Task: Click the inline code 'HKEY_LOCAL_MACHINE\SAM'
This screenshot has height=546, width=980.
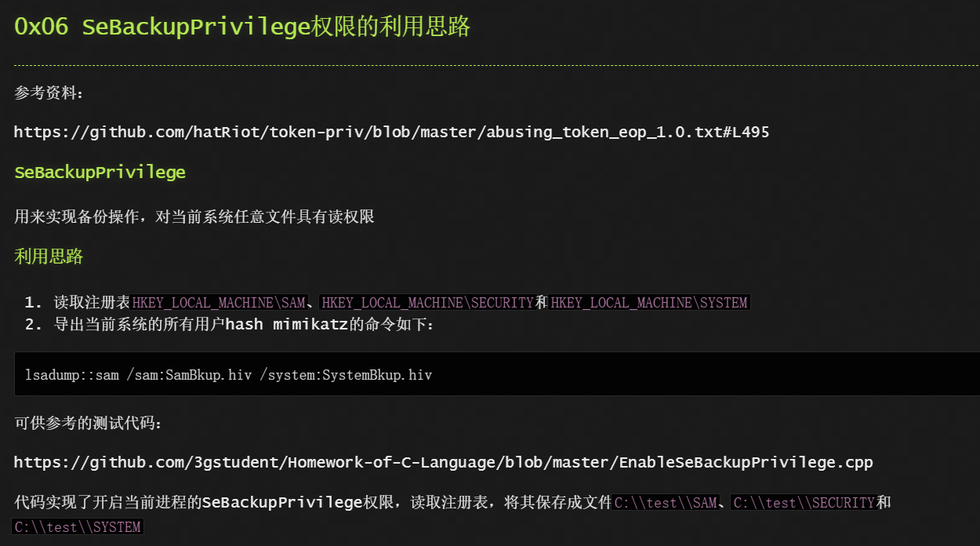Action: [x=219, y=302]
